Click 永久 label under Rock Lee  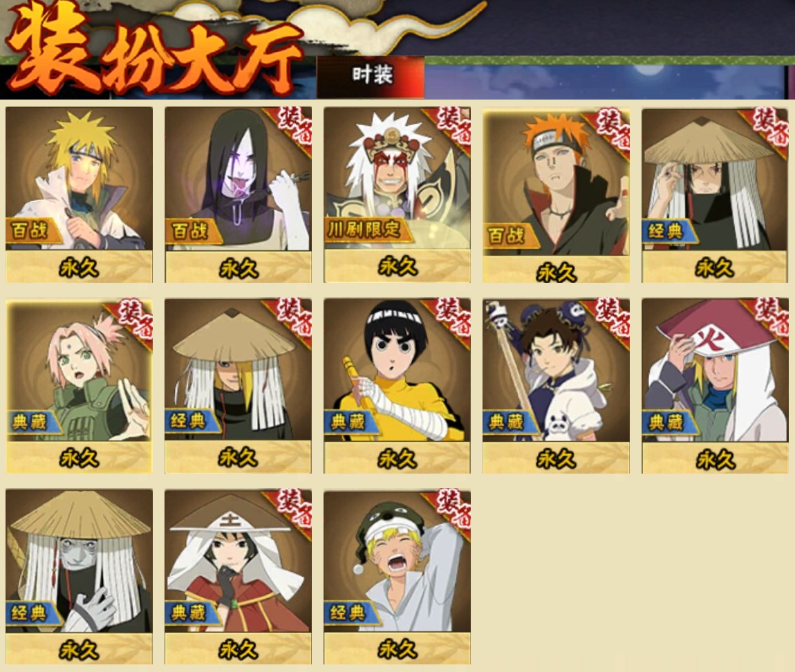point(397,459)
